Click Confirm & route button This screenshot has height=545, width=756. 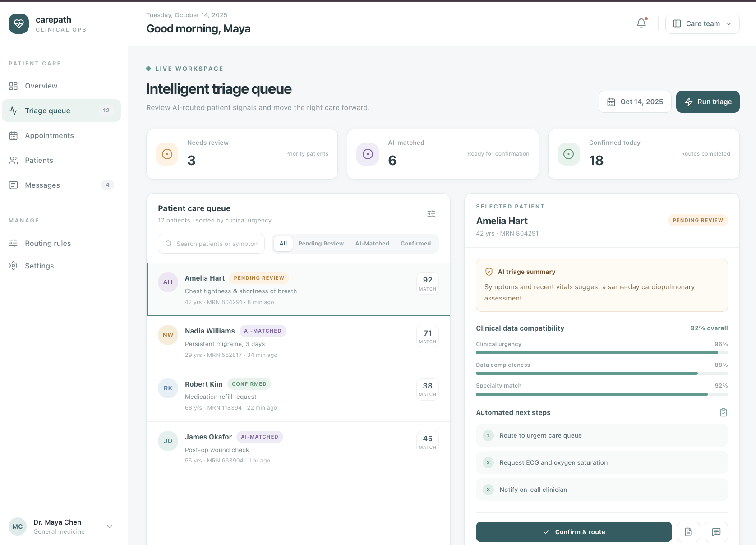coord(574,532)
